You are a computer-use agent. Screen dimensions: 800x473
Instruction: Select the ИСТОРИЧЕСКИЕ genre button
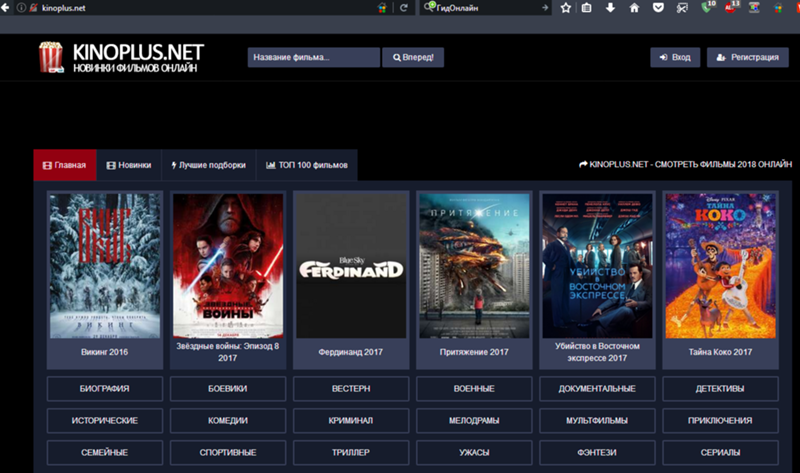click(105, 420)
